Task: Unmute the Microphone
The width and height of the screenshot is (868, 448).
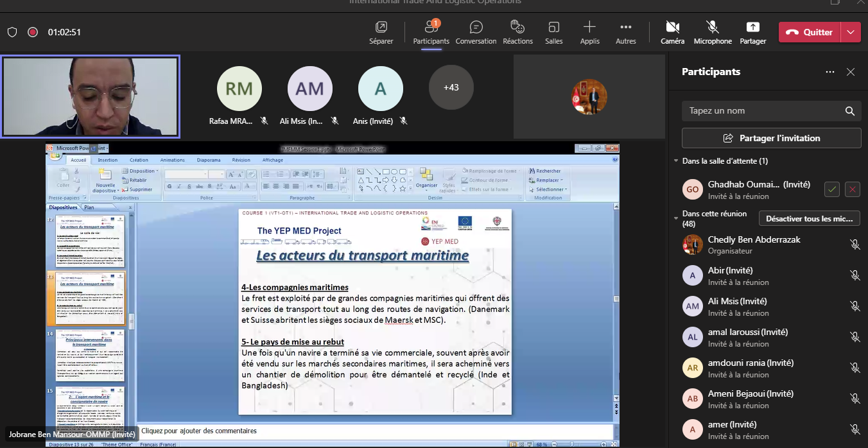Action: tap(712, 32)
